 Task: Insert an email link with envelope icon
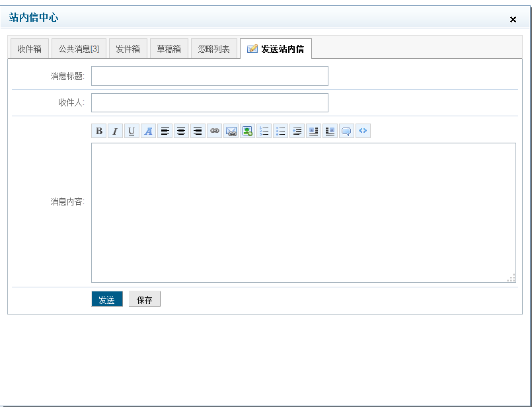click(x=231, y=131)
